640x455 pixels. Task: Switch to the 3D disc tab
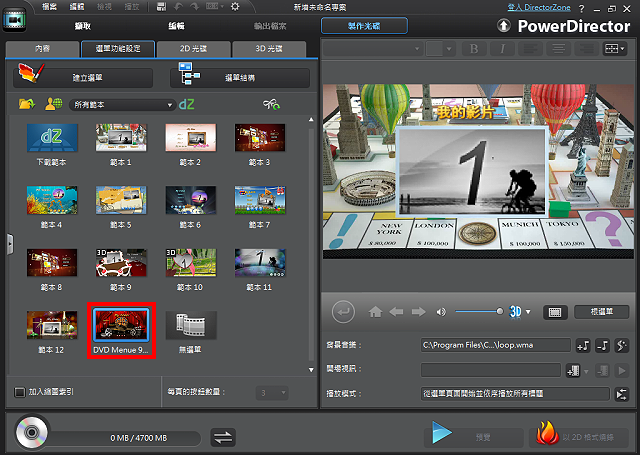click(x=269, y=49)
